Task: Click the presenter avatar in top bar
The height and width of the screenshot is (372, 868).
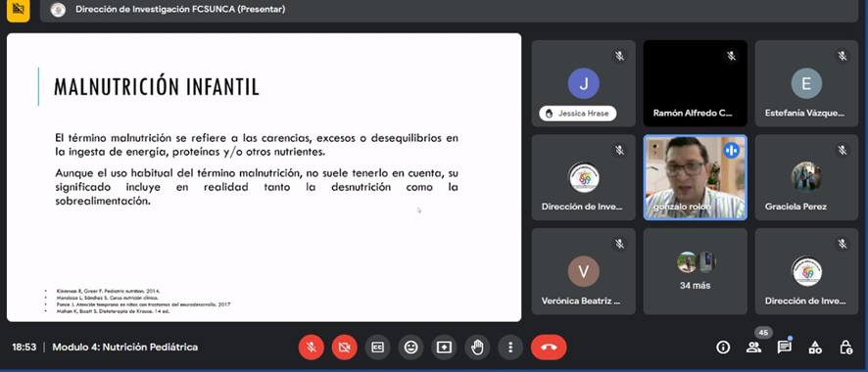Action: 58,10
